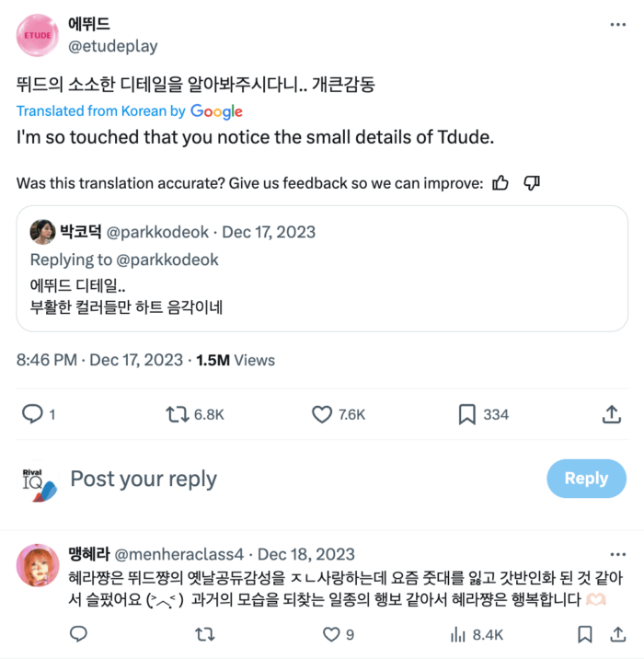Viewport: 644px width, 659px height.
Task: Click the reply icon on Etude's tweet
Action: [x=33, y=414]
